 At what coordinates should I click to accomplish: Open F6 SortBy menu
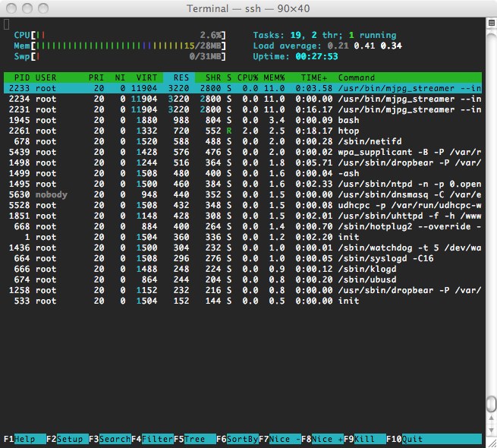tap(237, 439)
